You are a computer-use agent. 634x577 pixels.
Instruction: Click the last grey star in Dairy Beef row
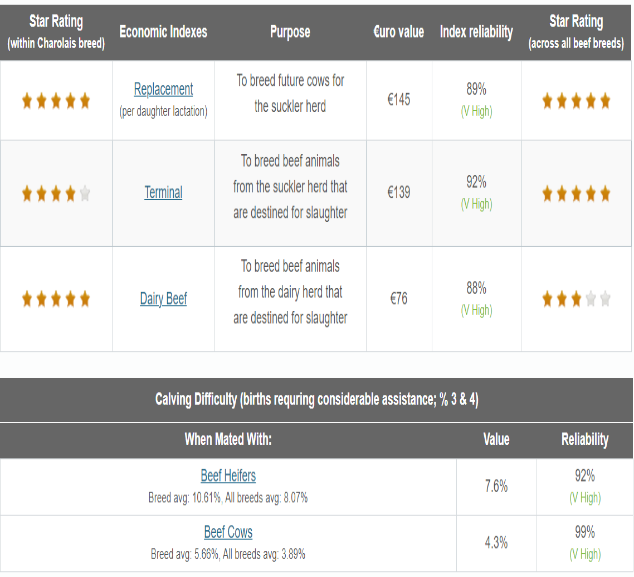click(x=605, y=299)
